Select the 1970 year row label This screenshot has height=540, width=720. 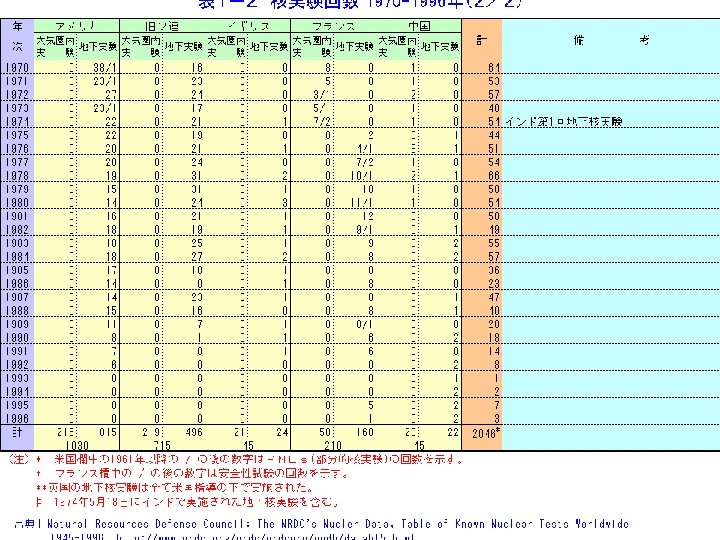click(17, 68)
